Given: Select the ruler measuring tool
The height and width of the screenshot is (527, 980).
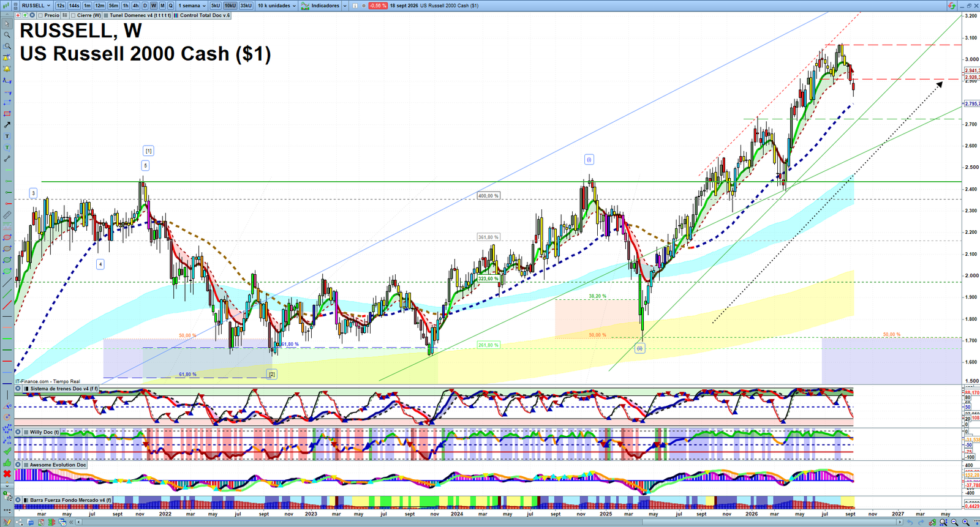Looking at the screenshot, I should click(7, 214).
